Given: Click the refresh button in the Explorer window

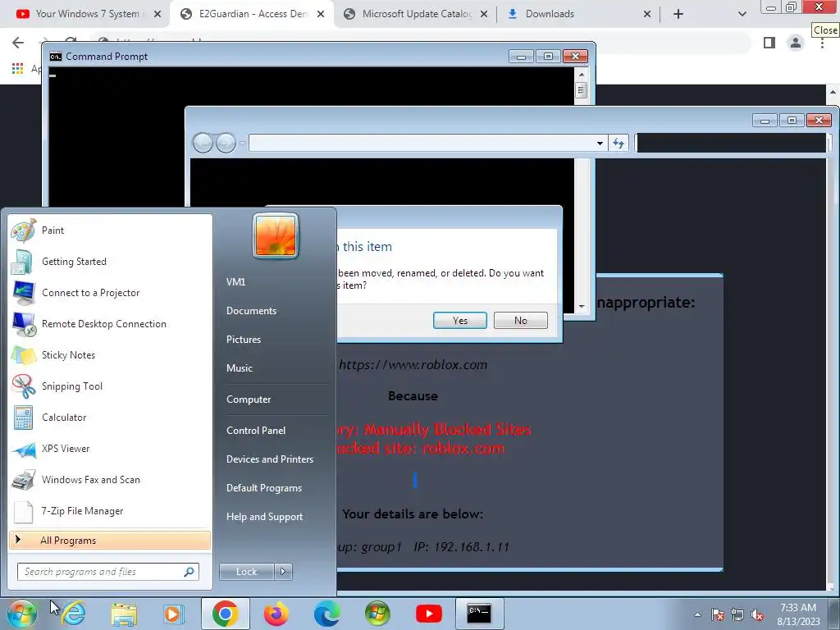Looking at the screenshot, I should [619, 143].
